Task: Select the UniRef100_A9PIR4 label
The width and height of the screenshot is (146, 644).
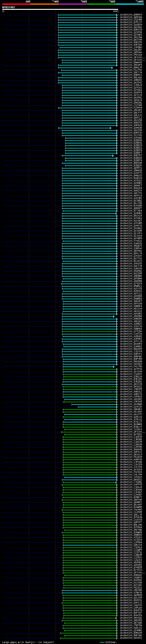Action: [131, 45]
